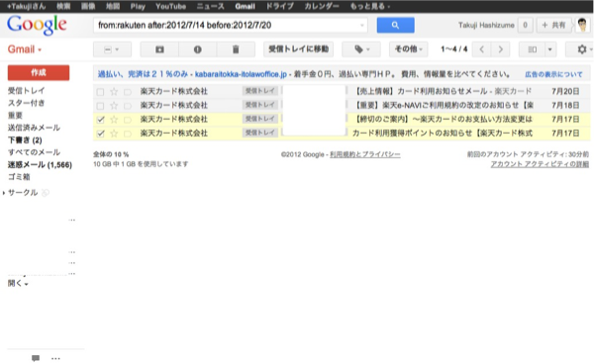This screenshot has height=364, width=594.
Task: Mark 7月20日 email as important
Action: click(128, 92)
